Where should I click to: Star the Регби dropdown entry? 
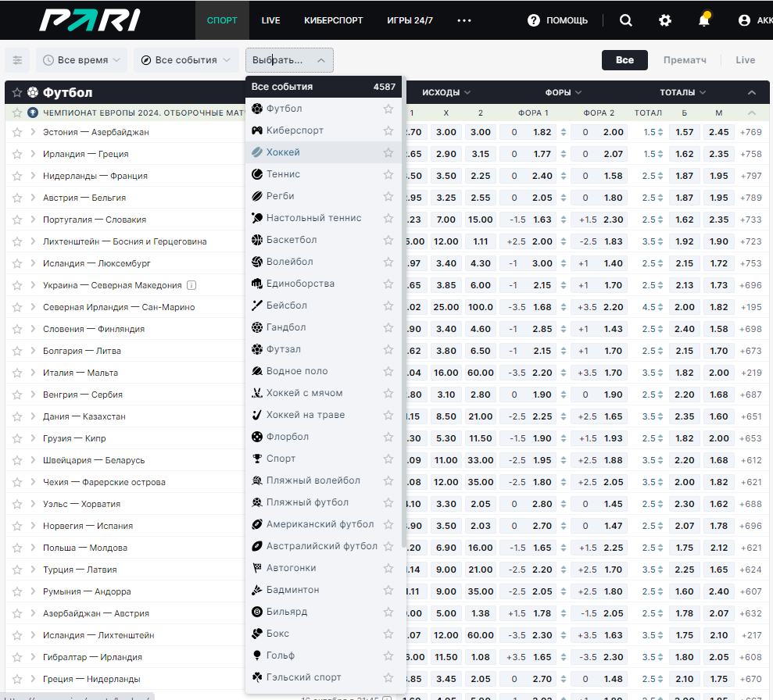(x=388, y=196)
